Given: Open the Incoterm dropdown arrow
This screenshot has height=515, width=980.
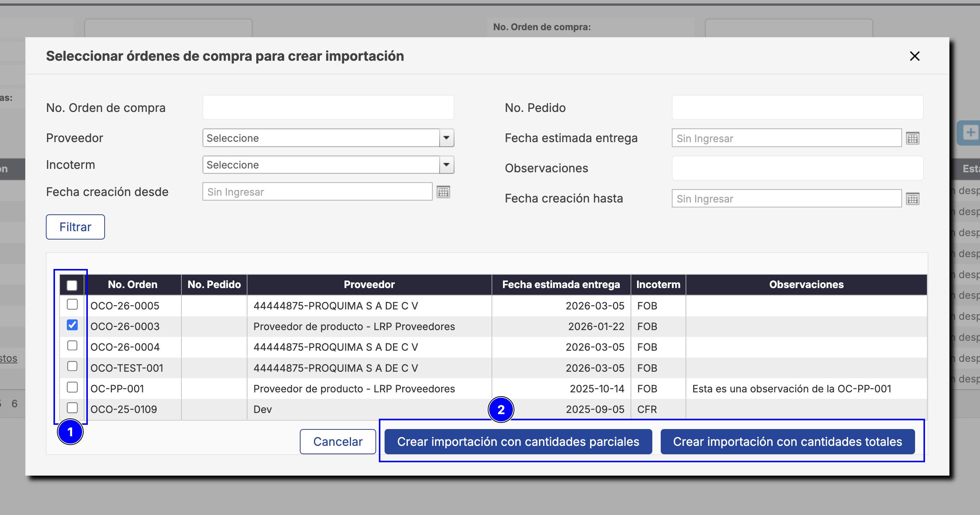Looking at the screenshot, I should [446, 165].
